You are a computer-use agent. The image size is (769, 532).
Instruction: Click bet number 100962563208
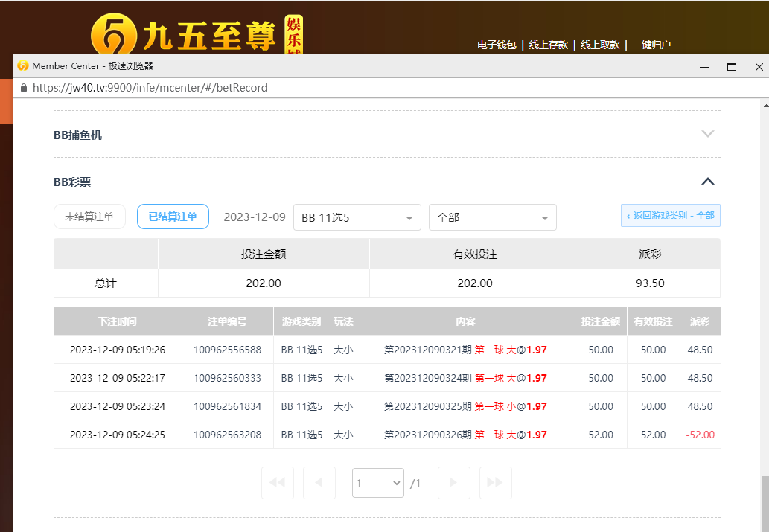pos(228,435)
